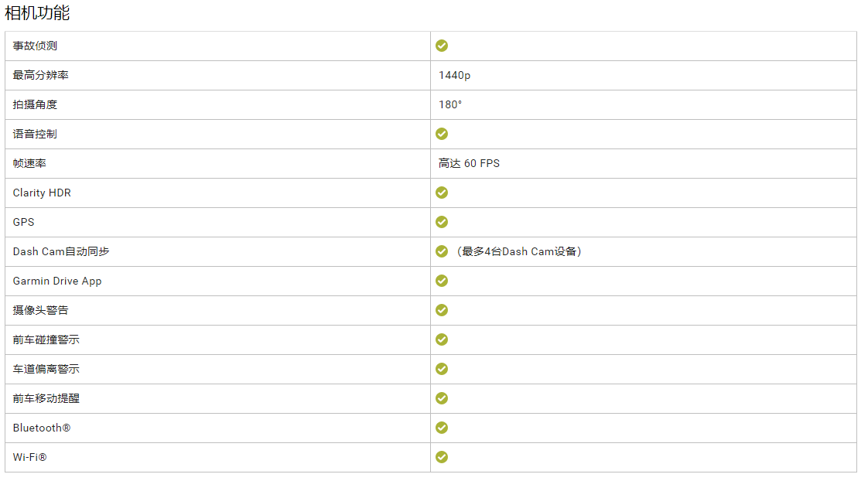Click the Garmin Drive App label
The height and width of the screenshot is (481, 868).
(x=57, y=281)
